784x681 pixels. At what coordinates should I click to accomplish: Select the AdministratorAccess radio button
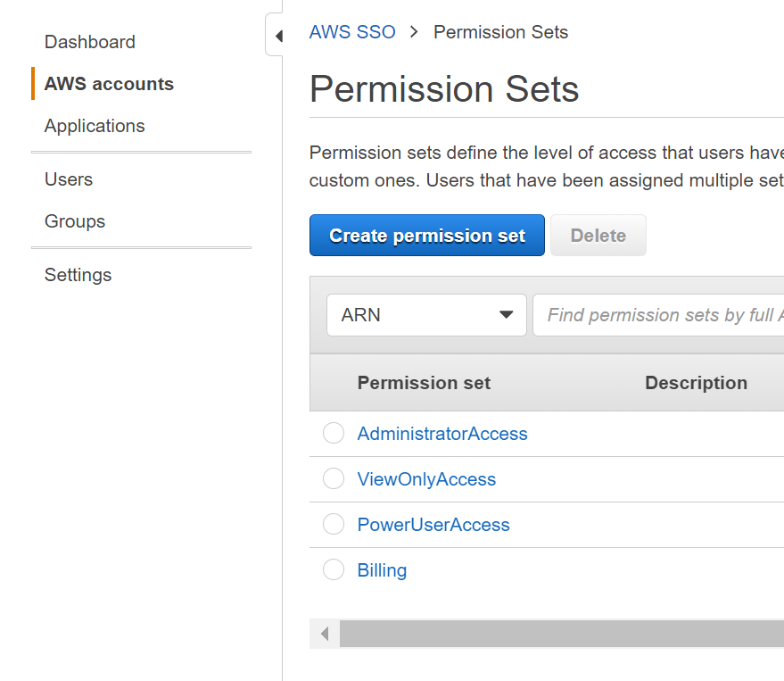click(334, 433)
